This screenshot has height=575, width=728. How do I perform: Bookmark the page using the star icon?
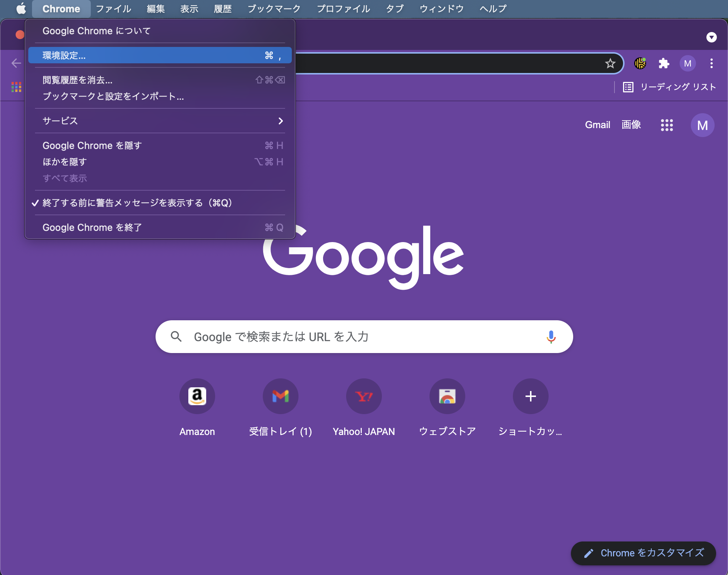610,63
